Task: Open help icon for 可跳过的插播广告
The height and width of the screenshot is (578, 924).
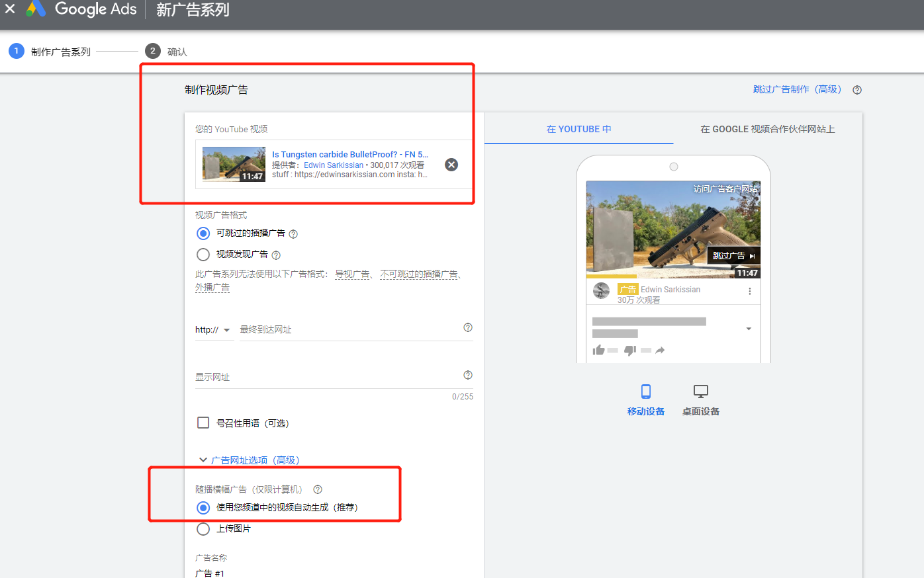Action: [x=293, y=234]
